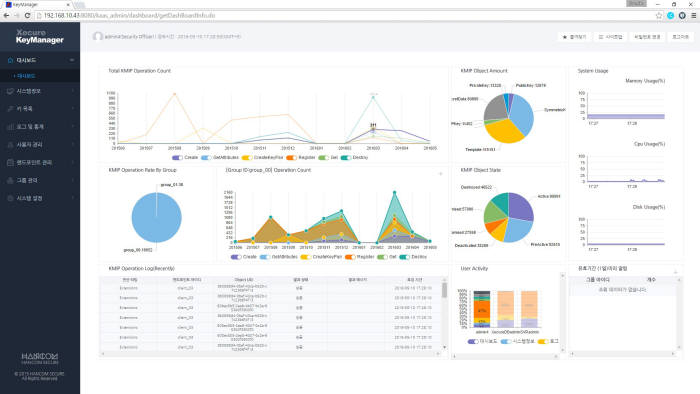The height and width of the screenshot is (394, 700).
Task: Click the KMIP Operation Log vertical scrollbar
Action: click(x=444, y=312)
